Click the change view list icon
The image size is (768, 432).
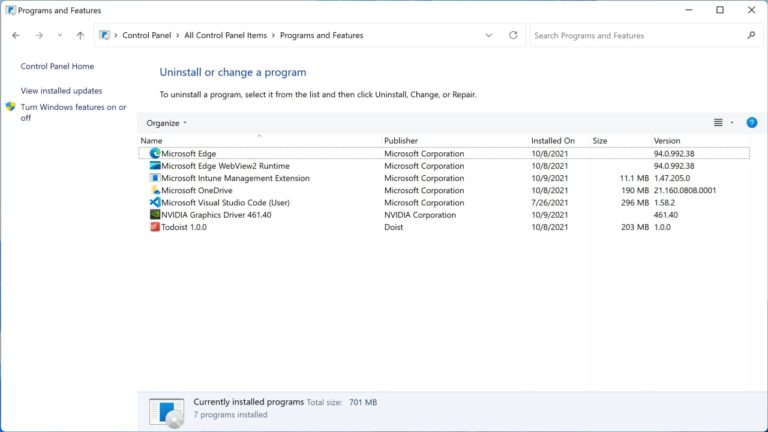point(718,123)
